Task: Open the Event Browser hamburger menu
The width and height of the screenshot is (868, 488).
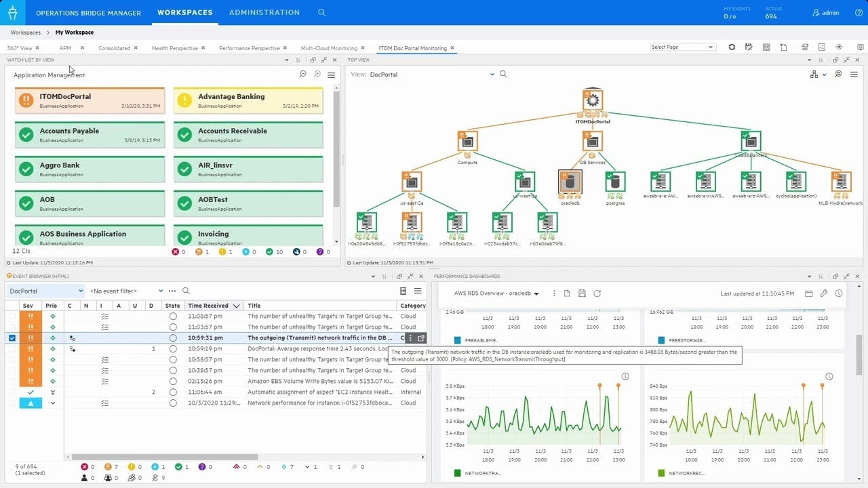Action: tap(418, 291)
